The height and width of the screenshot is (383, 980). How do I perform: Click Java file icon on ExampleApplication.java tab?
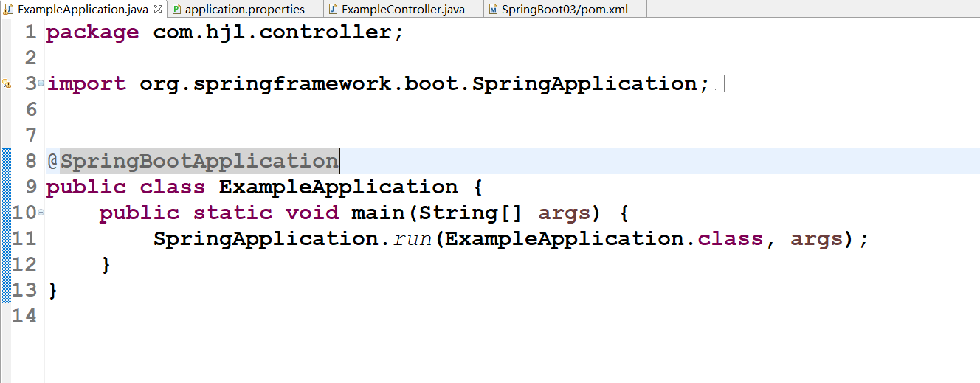point(10,10)
